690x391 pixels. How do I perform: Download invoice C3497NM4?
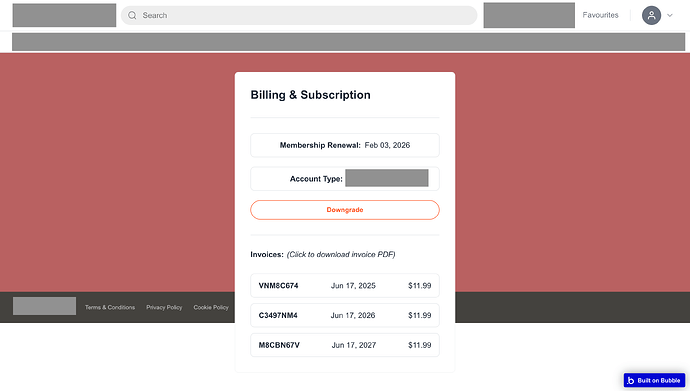pos(345,315)
